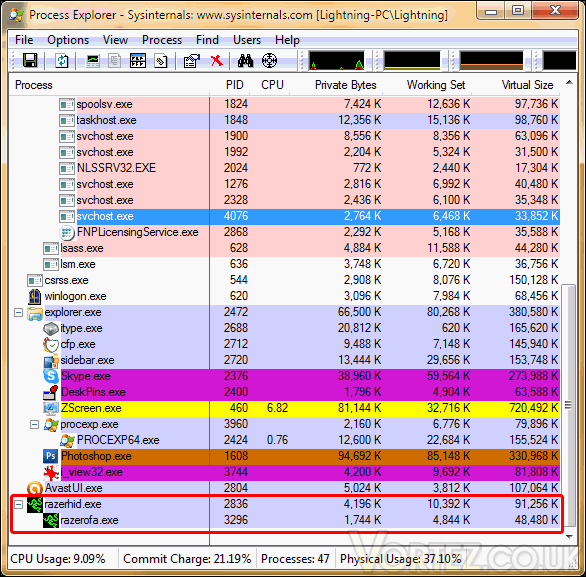Click the Show Lower Pane icon
The width and height of the screenshot is (586, 577).
[138, 60]
